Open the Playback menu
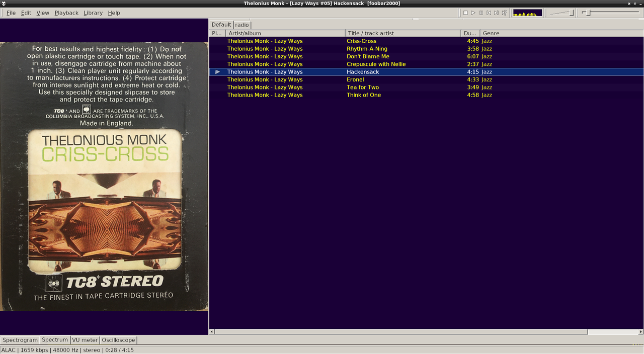The image size is (644, 354). click(x=66, y=13)
